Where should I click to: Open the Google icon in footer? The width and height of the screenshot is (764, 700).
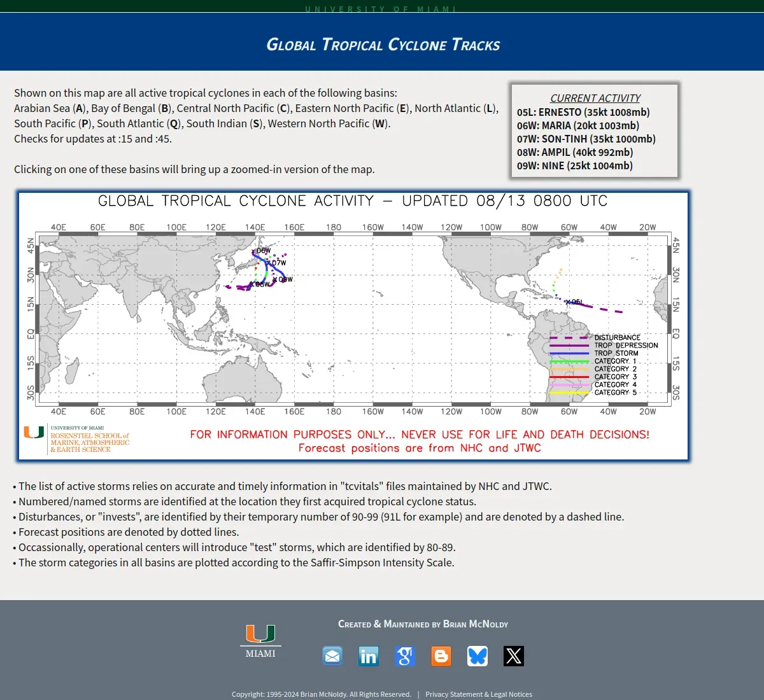[405, 655]
